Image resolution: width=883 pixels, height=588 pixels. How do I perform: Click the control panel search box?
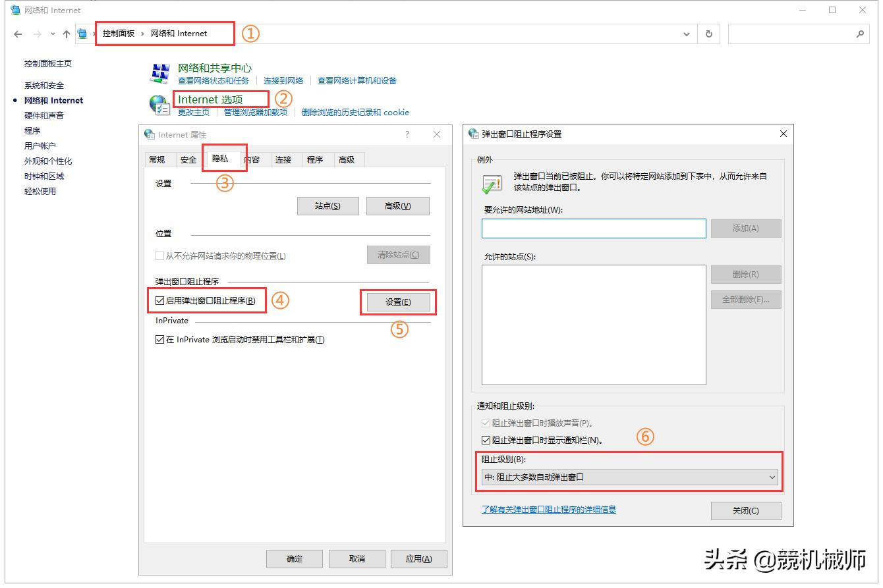tap(799, 34)
